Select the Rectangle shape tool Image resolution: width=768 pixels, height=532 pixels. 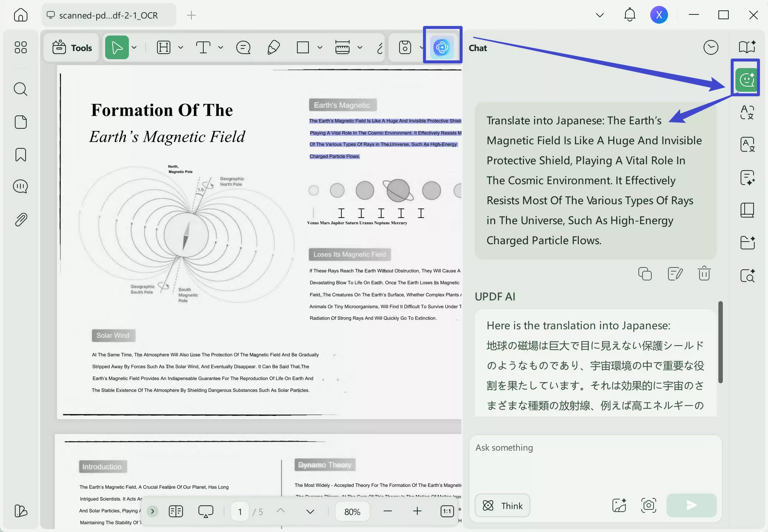point(303,47)
